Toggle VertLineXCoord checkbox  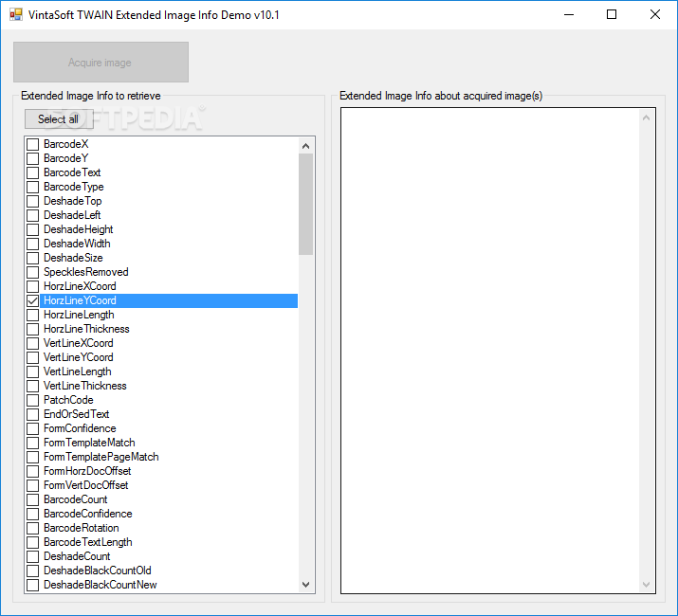point(33,343)
